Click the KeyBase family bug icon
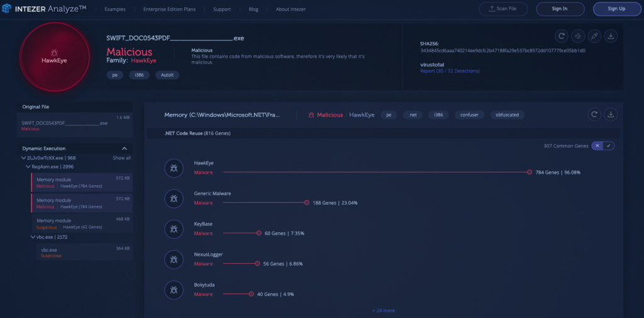 [174, 229]
